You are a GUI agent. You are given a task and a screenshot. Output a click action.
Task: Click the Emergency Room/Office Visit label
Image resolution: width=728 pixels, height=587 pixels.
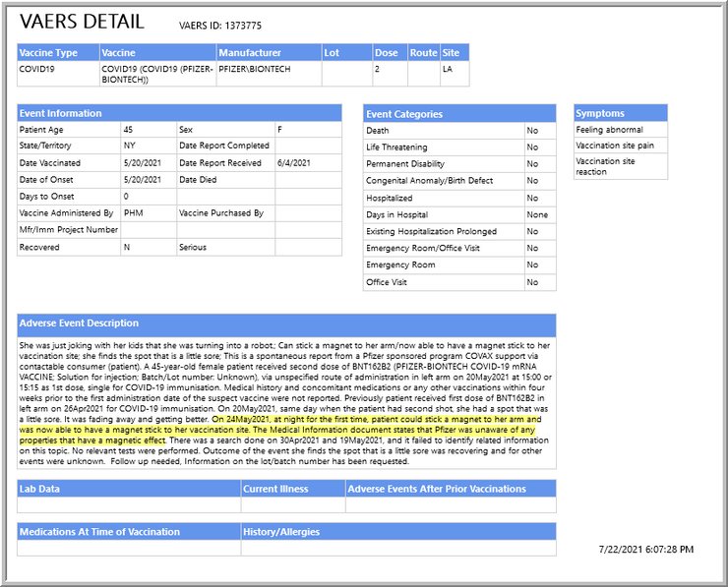point(423,248)
